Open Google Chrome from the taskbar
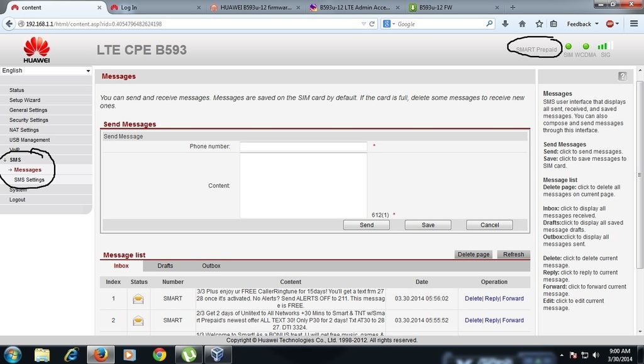This screenshot has height=364, width=644. [x=160, y=354]
